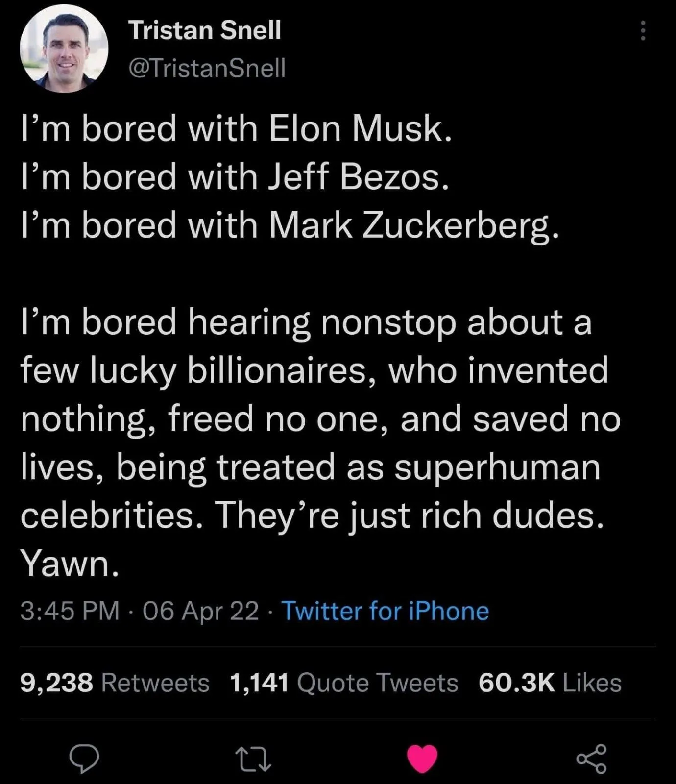The image size is (676, 784).
Task: View the 9,238 Retweets list
Action: click(115, 683)
